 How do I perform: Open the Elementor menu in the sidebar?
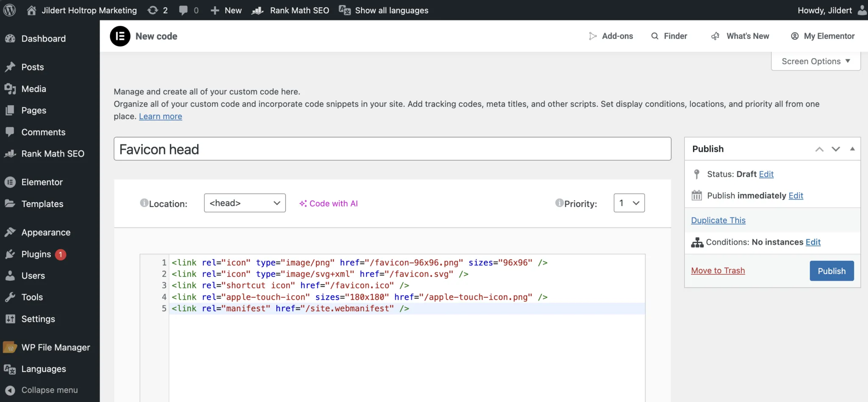41,182
